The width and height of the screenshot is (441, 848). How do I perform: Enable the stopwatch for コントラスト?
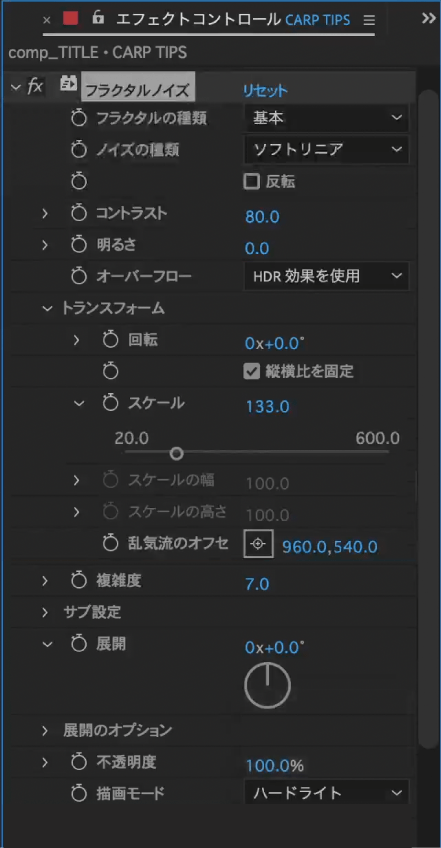pos(79,214)
